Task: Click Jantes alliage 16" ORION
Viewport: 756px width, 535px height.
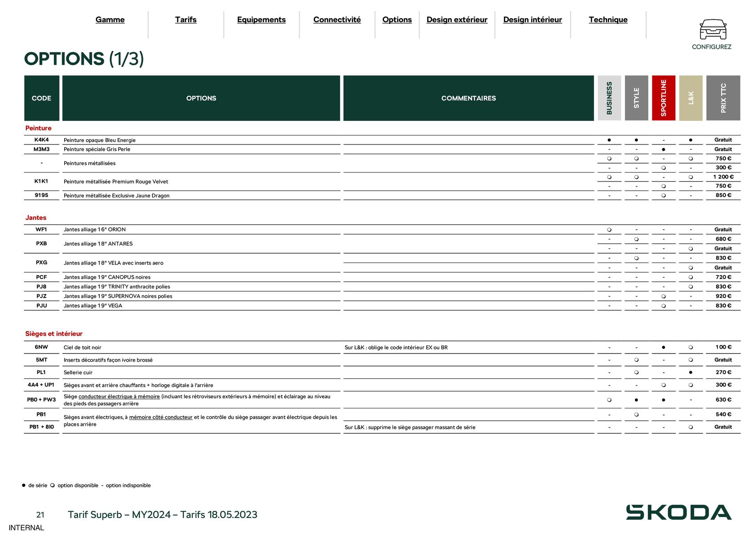Action: tap(95, 230)
